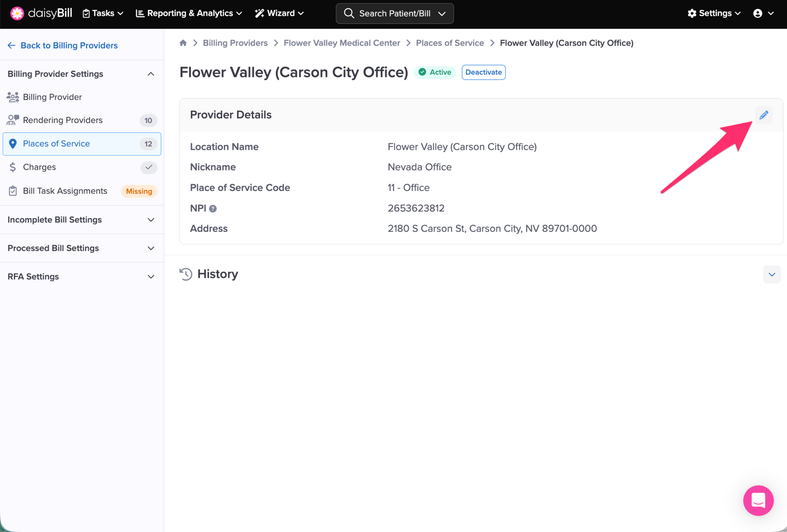Go back to Billing Providers
Viewport: 787px width, 532px height.
(x=63, y=45)
